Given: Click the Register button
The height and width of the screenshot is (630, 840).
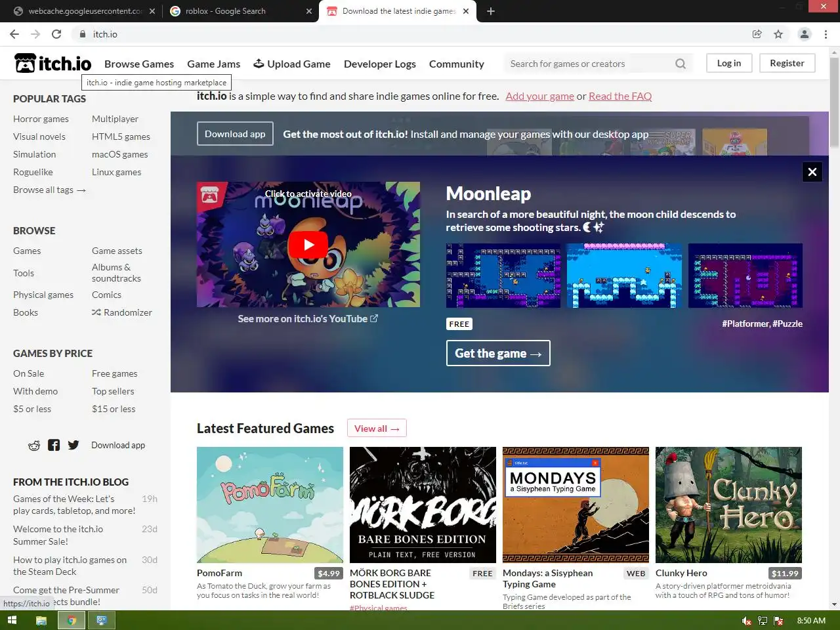Looking at the screenshot, I should click(x=787, y=63).
